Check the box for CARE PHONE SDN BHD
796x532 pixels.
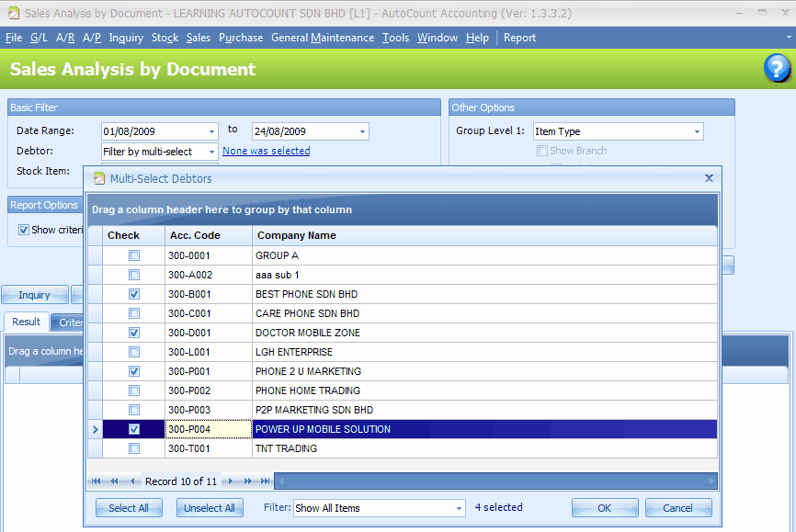tap(133, 313)
